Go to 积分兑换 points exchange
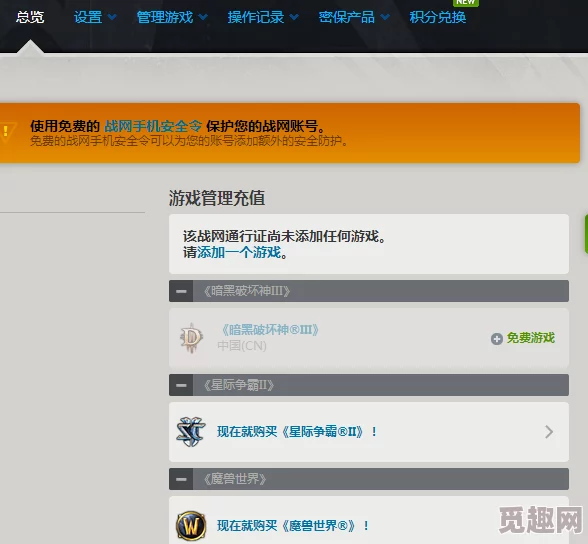 pyautogui.click(x=438, y=17)
